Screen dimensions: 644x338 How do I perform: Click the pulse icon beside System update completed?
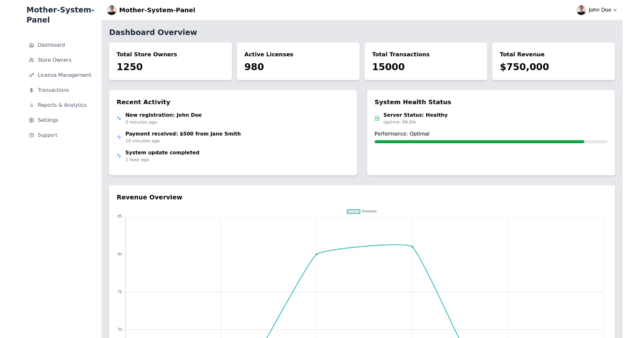pyautogui.click(x=119, y=156)
